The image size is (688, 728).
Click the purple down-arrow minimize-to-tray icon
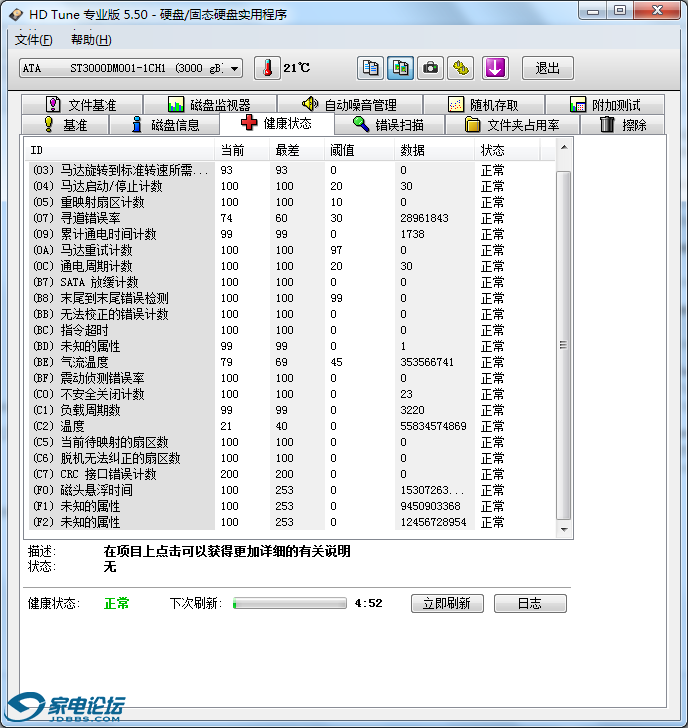coord(495,68)
